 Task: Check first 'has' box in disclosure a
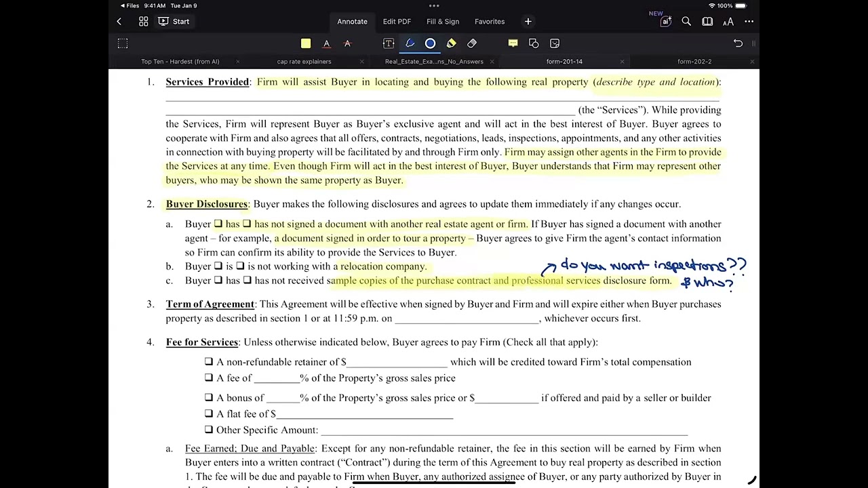(218, 224)
